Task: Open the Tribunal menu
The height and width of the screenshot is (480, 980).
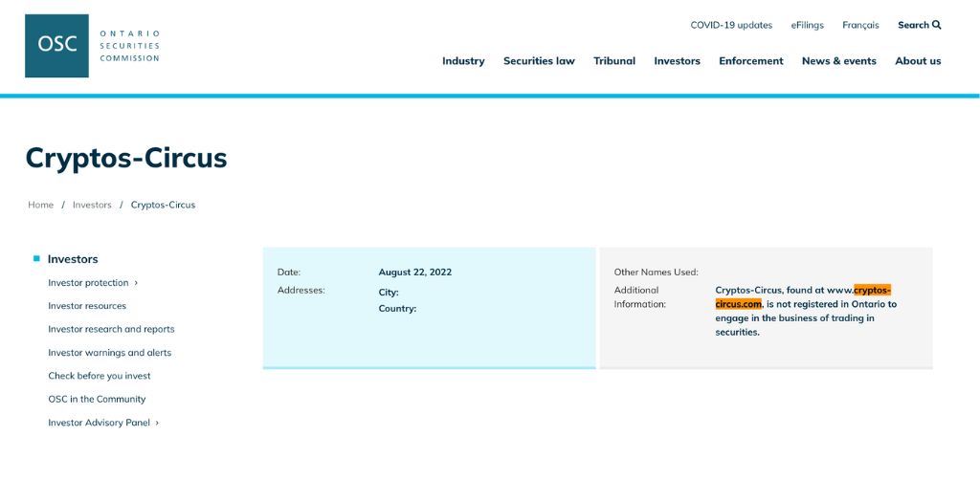Action: point(614,60)
